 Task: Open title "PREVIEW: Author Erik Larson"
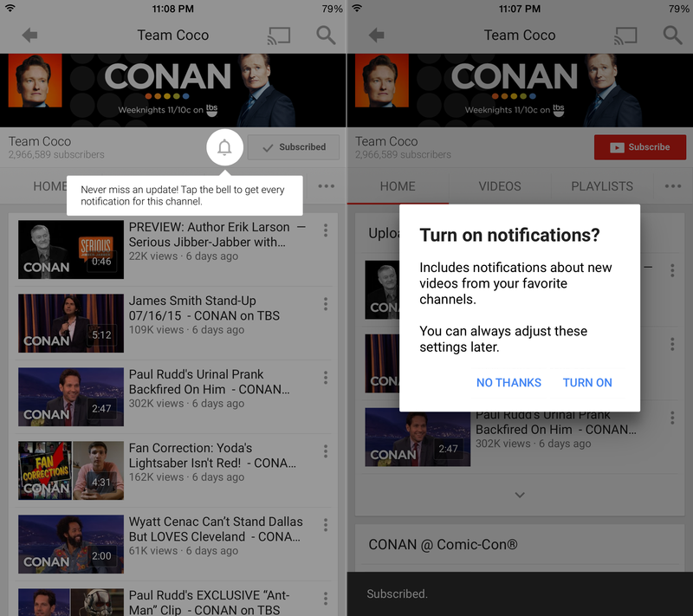[209, 227]
